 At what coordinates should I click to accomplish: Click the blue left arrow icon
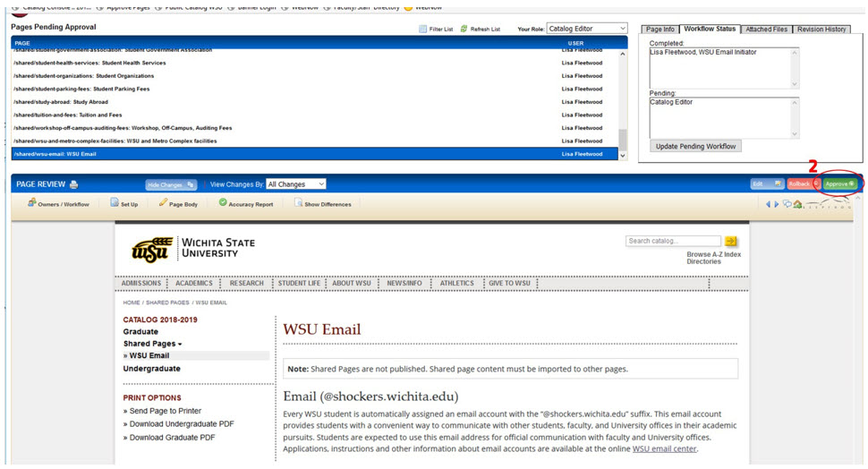point(768,204)
